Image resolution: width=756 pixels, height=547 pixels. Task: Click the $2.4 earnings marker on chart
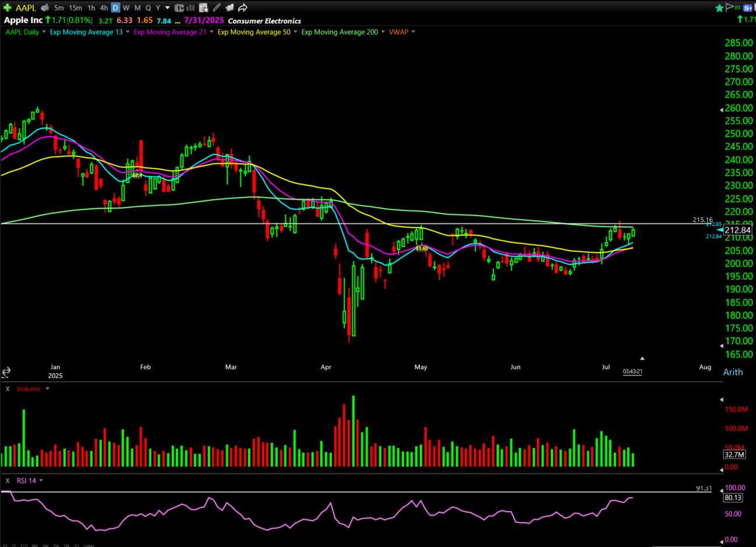tap(136, 174)
